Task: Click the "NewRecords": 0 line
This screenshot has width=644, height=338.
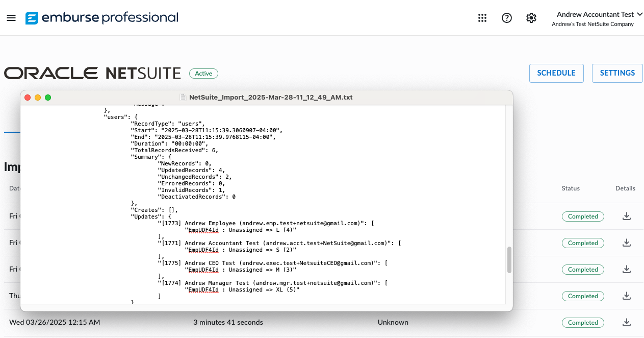Action: (x=185, y=163)
